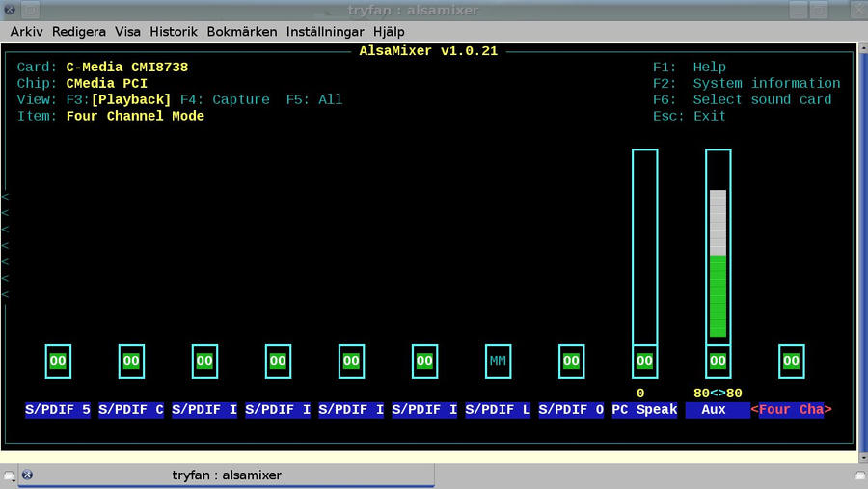Toggle Aux mute box

point(718,361)
